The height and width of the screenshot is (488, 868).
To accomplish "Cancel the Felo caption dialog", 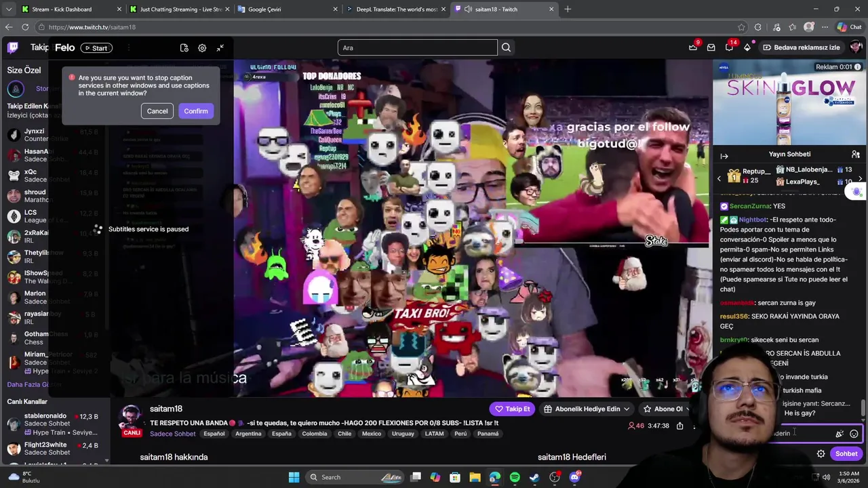I will point(157,111).
